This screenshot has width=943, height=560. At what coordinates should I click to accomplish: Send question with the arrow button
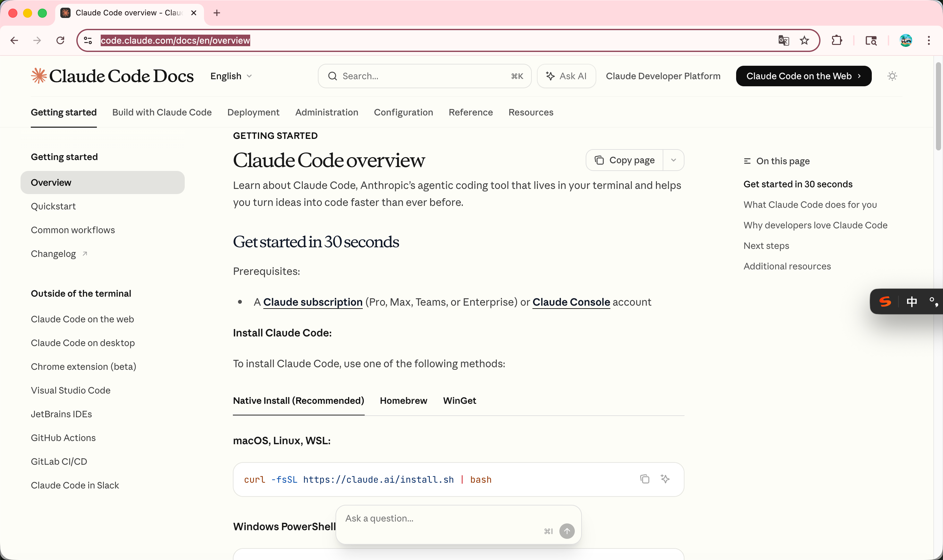click(566, 531)
